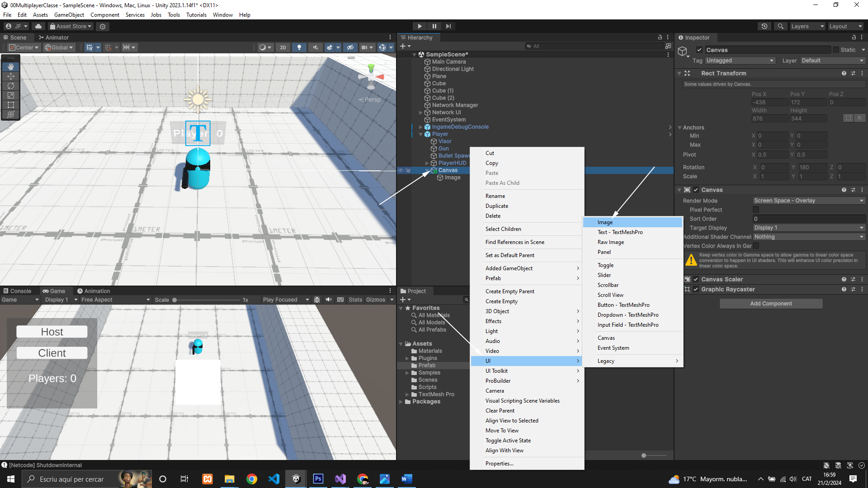This screenshot has width=868, height=488.
Task: Open the Render Mode dropdown
Action: pyautogui.click(x=808, y=201)
